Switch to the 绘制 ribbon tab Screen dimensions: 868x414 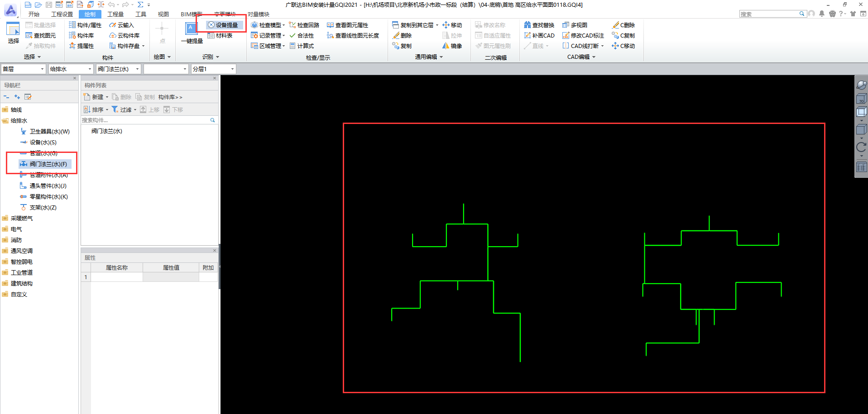[x=90, y=14]
